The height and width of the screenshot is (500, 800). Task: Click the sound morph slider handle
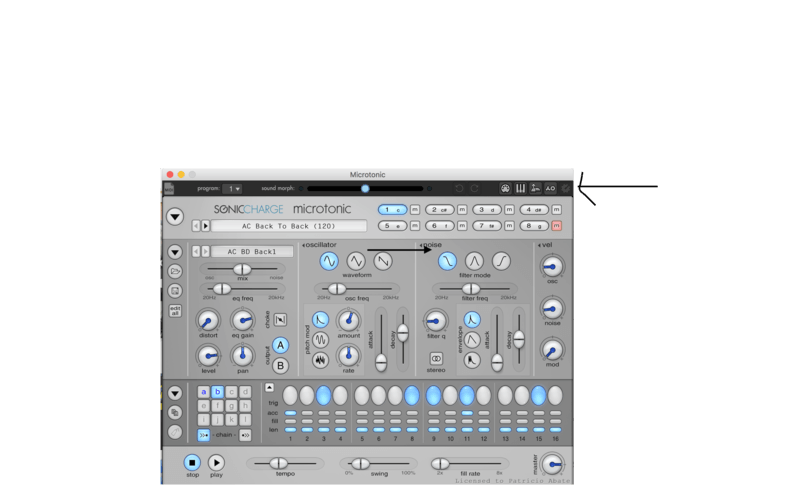click(365, 189)
